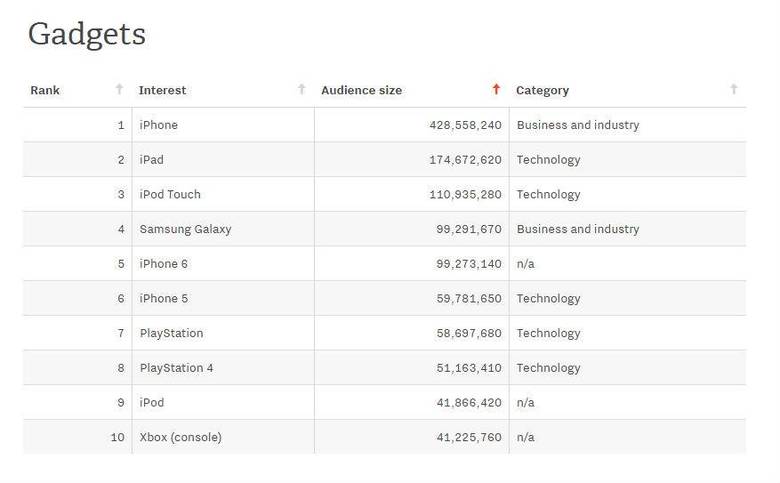Click the Xbox (console) row entry
The height and width of the screenshot is (483, 780).
point(180,437)
